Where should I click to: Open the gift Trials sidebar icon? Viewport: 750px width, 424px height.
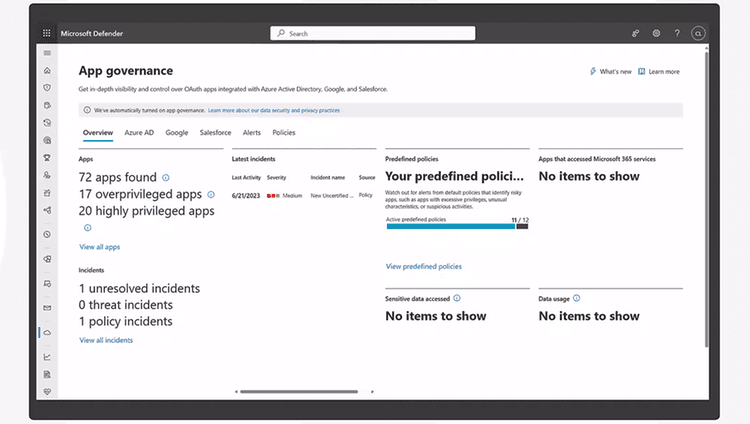coord(47,193)
